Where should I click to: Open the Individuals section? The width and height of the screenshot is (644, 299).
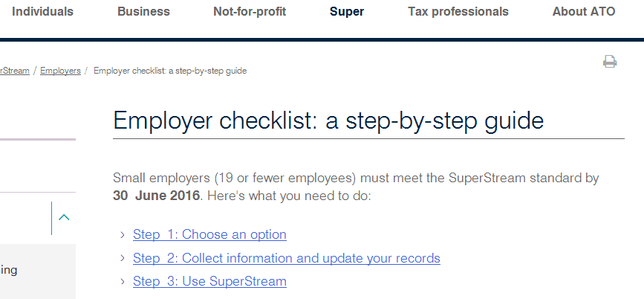[43, 11]
